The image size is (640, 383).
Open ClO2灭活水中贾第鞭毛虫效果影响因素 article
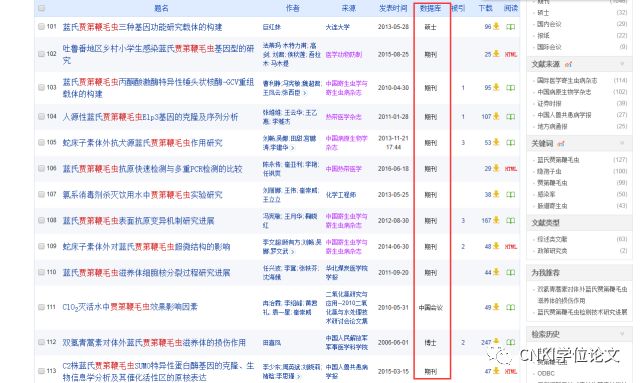point(130,307)
